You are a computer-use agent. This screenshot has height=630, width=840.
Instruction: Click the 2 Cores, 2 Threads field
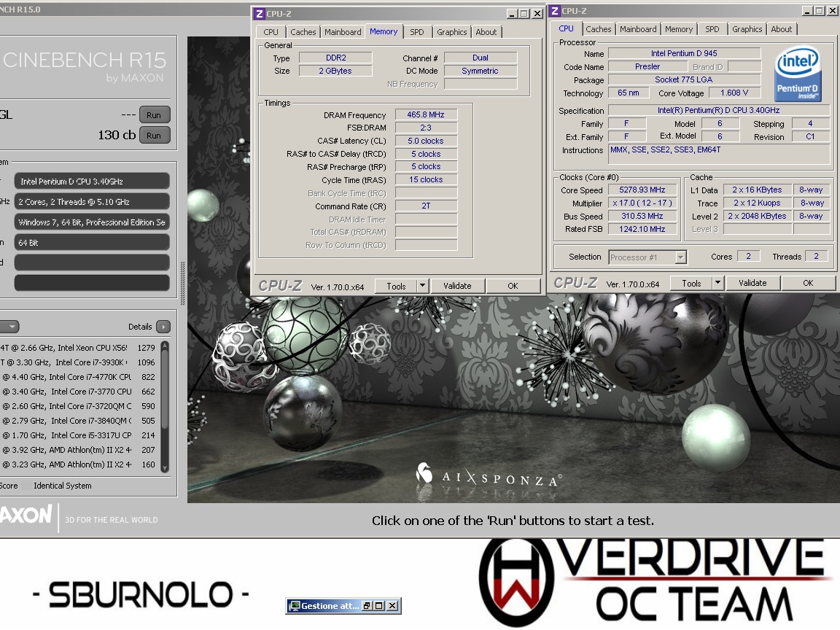click(92, 202)
